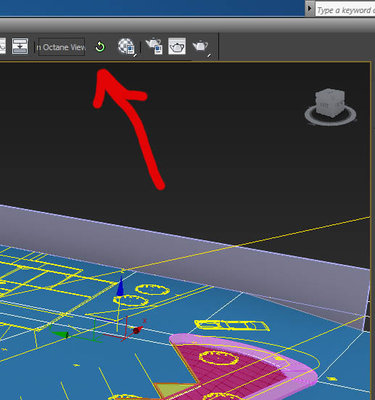375x400 pixels.
Task: Open the Material Editor checkered sphere icon
Action: pos(127,46)
